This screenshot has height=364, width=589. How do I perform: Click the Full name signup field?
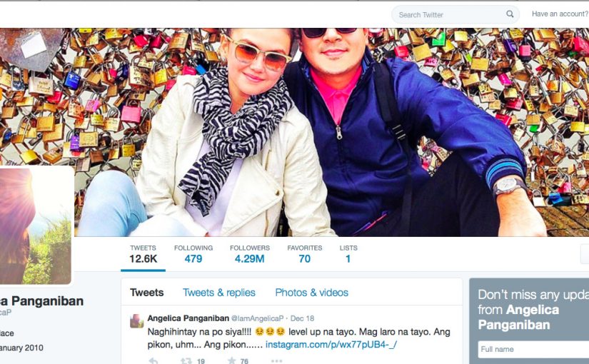[533, 349]
